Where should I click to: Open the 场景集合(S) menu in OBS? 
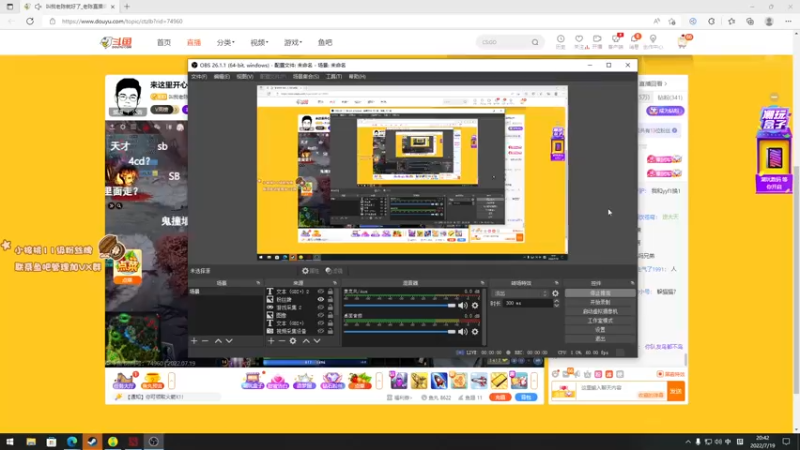pyautogui.click(x=306, y=77)
